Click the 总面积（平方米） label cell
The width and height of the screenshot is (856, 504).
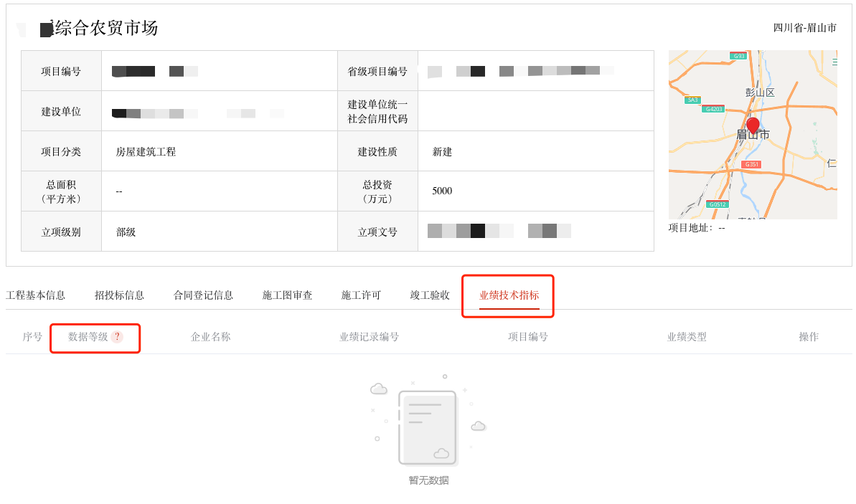[61, 191]
